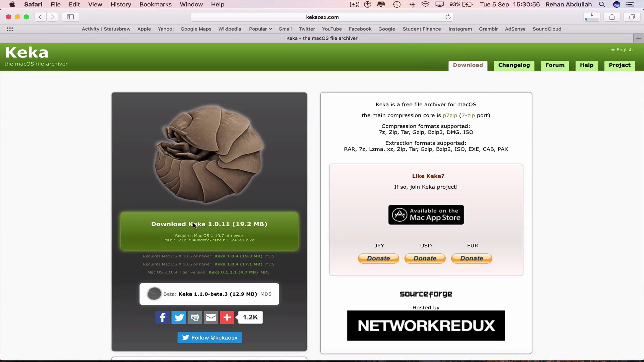This screenshot has width=644, height=362.
Task: Open the Bookmarks menu
Action: pyautogui.click(x=155, y=4)
